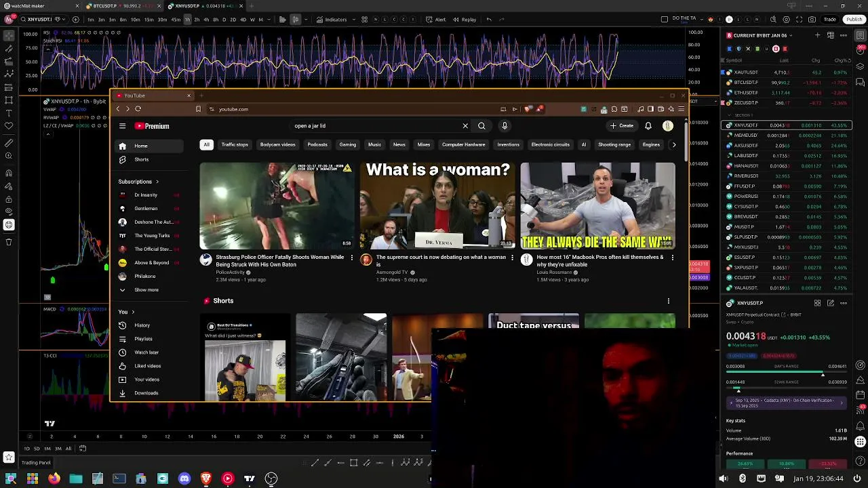Click the TradingView Publish button

[854, 20]
